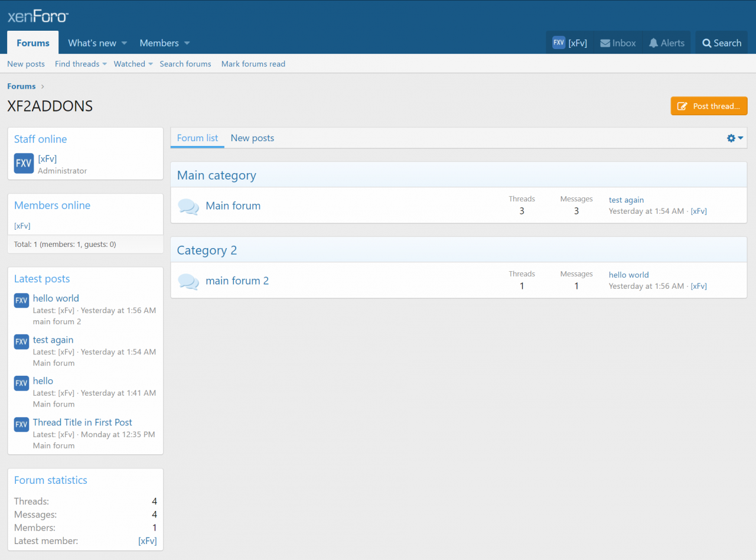Click New posts in the sub-navigation

(26, 64)
